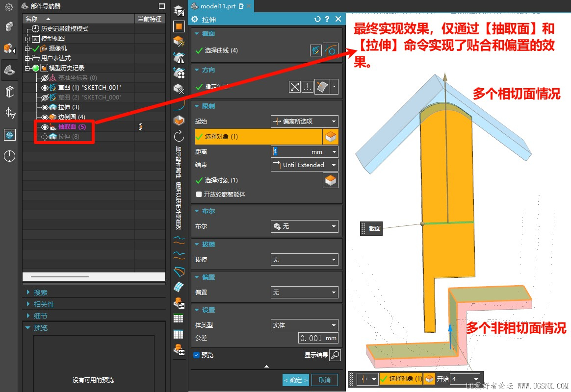Open the 偏置 无 dropdown
Screen dimensions: 571x392
tap(305, 292)
